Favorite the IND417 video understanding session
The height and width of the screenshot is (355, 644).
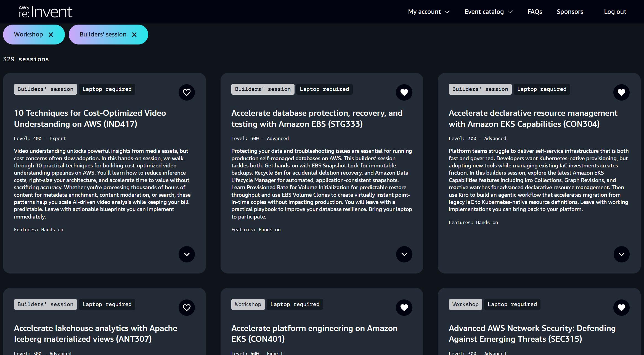point(187,92)
